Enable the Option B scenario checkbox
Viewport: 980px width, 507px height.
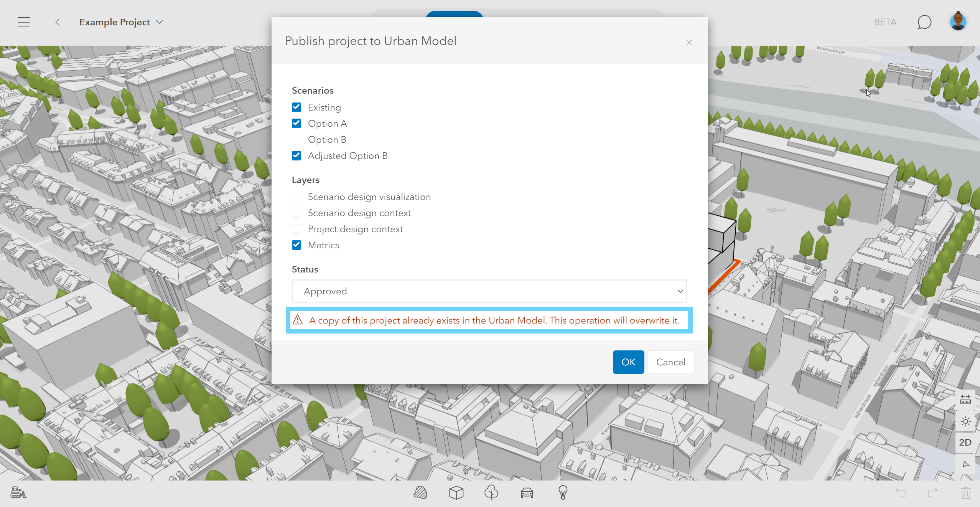[x=296, y=139]
